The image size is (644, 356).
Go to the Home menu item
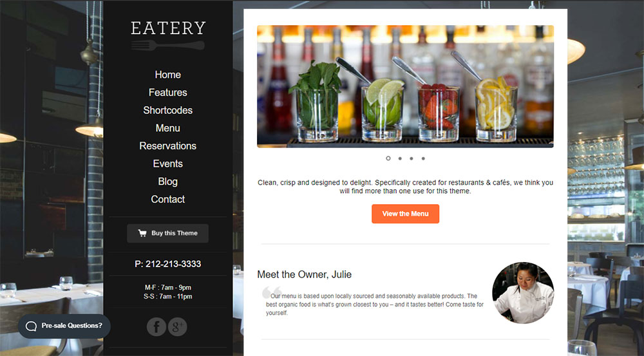[x=168, y=75]
